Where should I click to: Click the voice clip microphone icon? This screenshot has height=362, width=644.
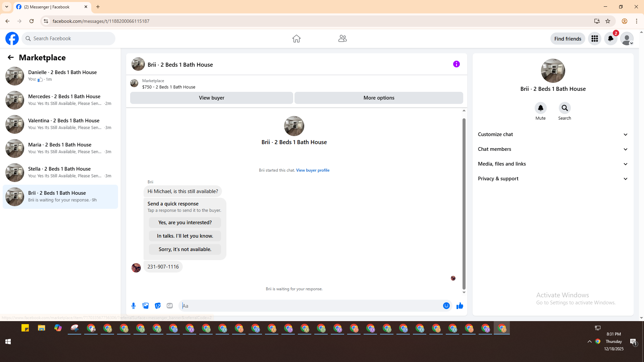click(x=133, y=306)
